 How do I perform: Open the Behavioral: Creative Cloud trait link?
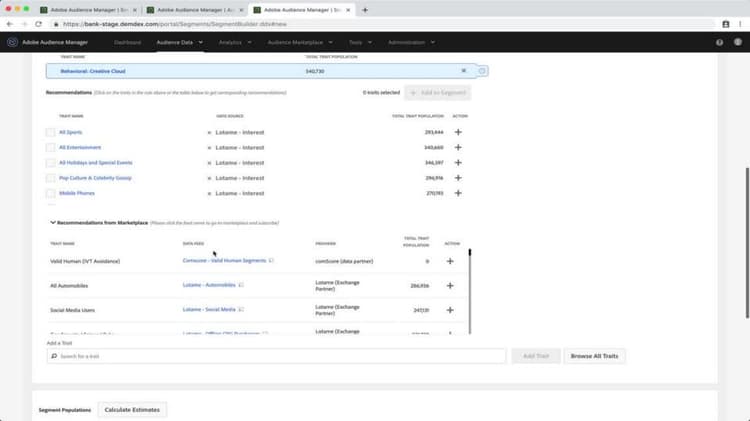click(93, 71)
